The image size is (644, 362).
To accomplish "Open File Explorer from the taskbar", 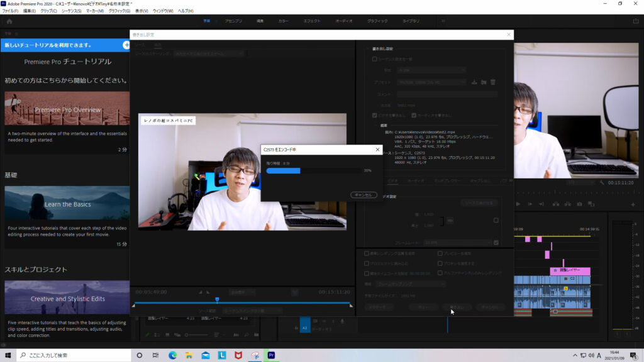I will point(189,356).
